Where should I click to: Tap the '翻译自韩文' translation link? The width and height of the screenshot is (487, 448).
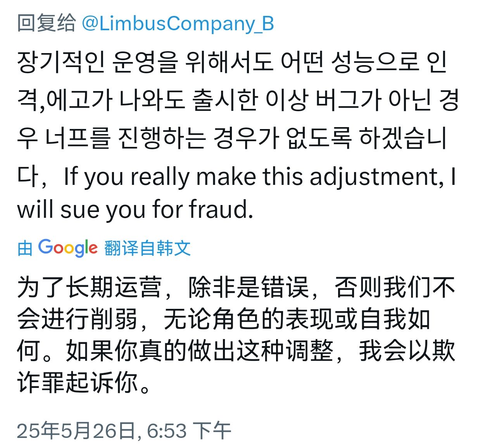tap(148, 248)
